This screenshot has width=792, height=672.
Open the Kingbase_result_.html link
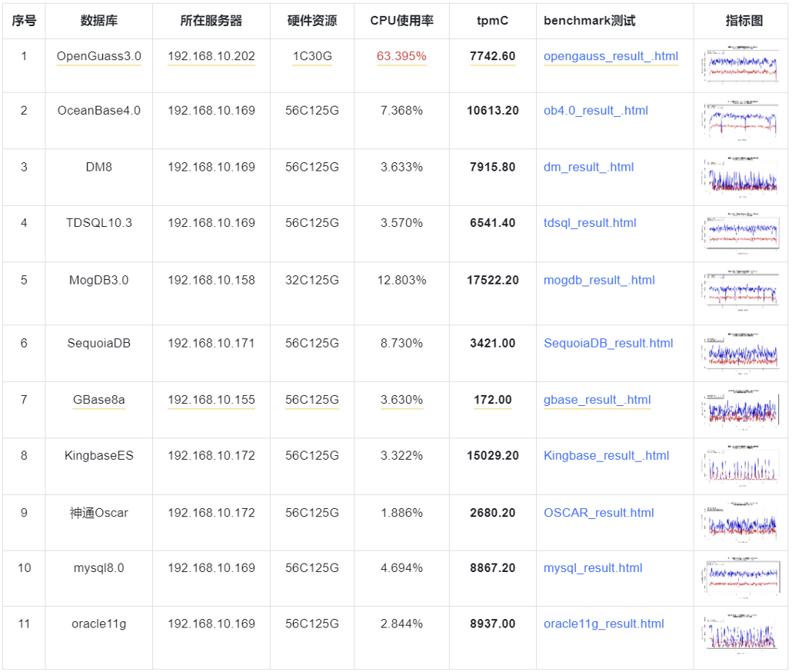tap(606, 455)
